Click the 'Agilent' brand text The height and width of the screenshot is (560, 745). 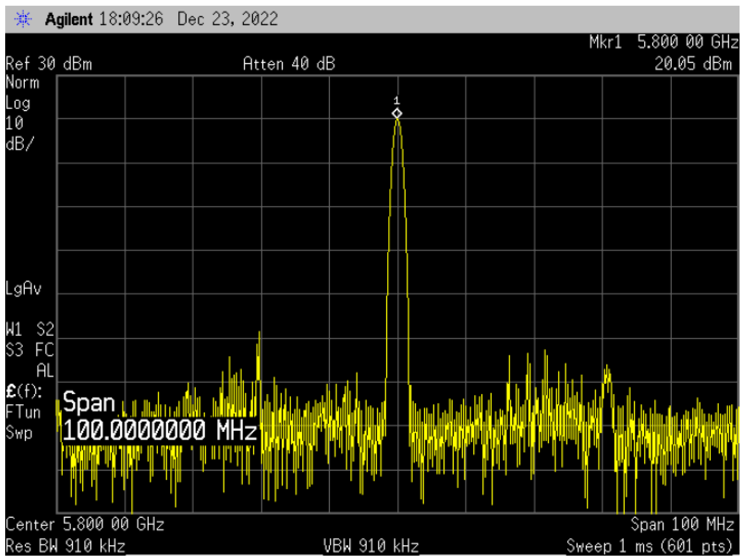pyautogui.click(x=69, y=19)
